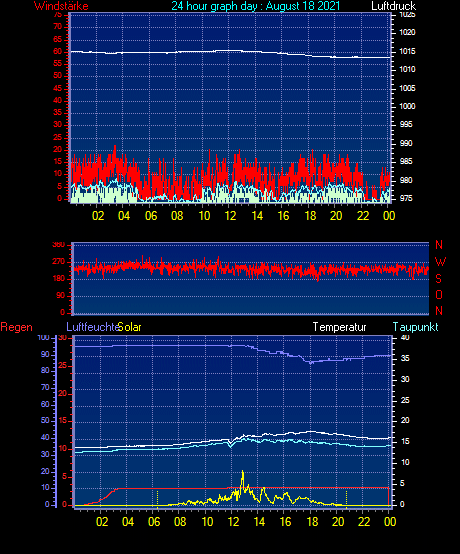Click the yellow Solar legend label
Image resolution: width=460 pixels, height=554 pixels.
(x=129, y=327)
